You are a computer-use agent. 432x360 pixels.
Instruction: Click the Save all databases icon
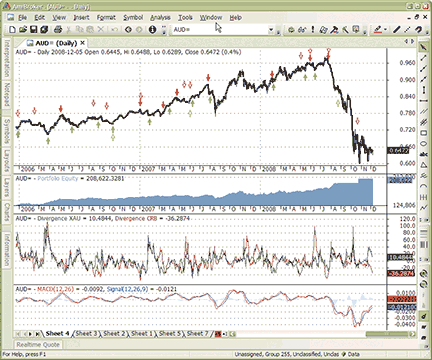click(x=44, y=30)
